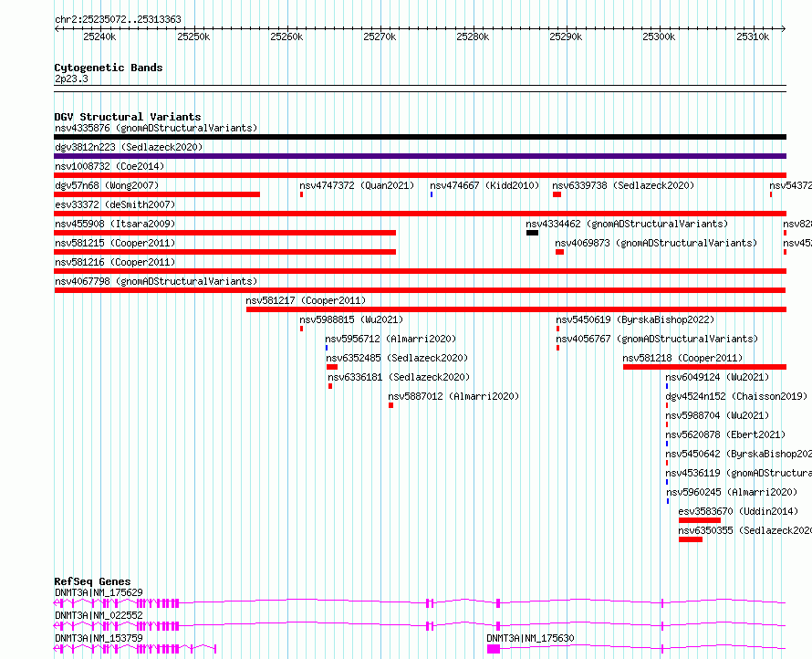
Task: Click nsv6352485 Sedlazeck2020 variant label
Action: (x=397, y=358)
